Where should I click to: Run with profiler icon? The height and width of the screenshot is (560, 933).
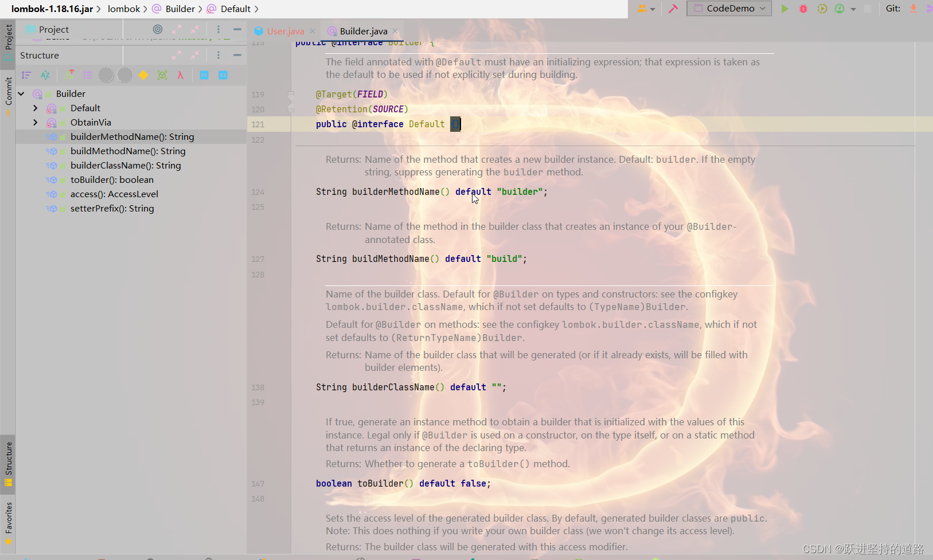tap(840, 9)
